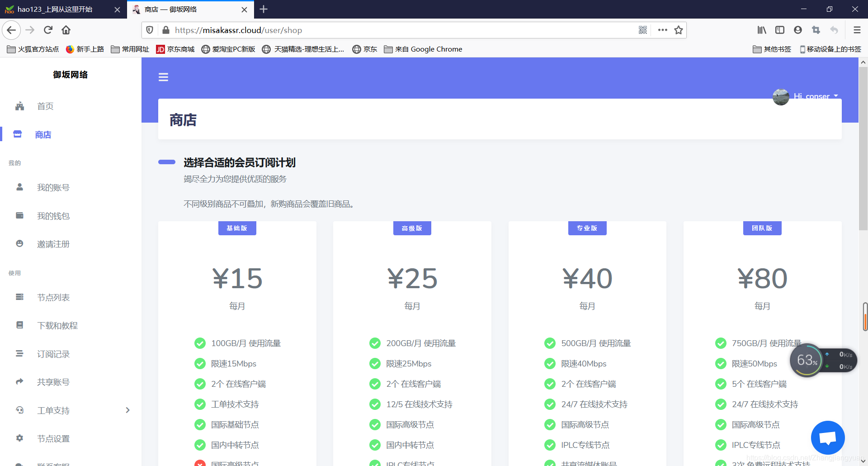Screen dimensions: 868x466
Task: Click the 我的钱包 wallet icon
Action: click(19, 215)
